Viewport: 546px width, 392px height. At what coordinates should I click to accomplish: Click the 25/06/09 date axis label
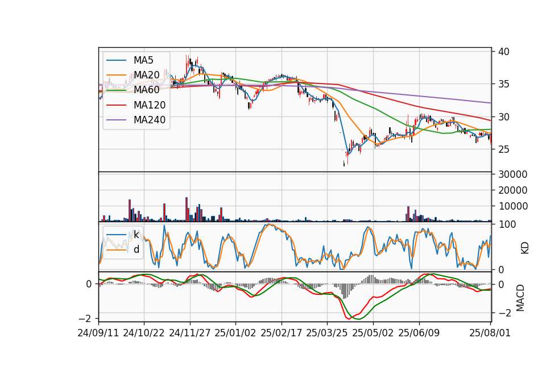419,333
